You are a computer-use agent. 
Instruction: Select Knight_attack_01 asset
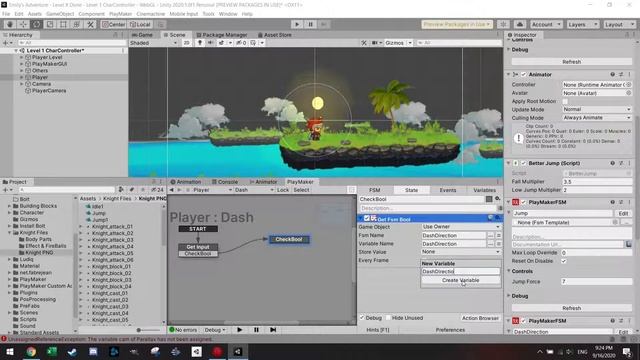(x=112, y=226)
